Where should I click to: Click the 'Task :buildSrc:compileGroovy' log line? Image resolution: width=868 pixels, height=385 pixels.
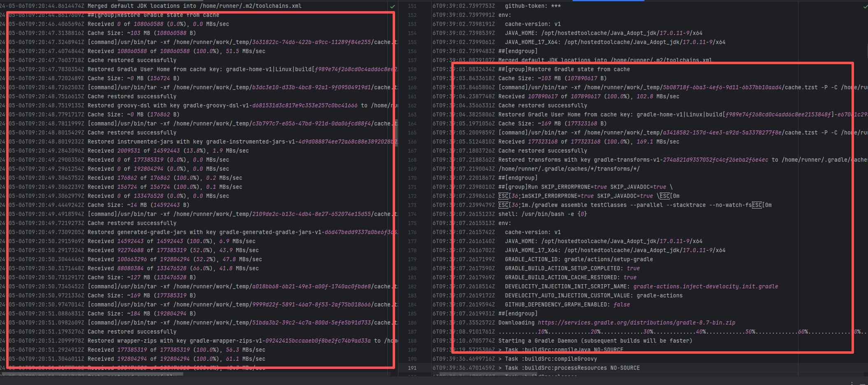coord(551,359)
